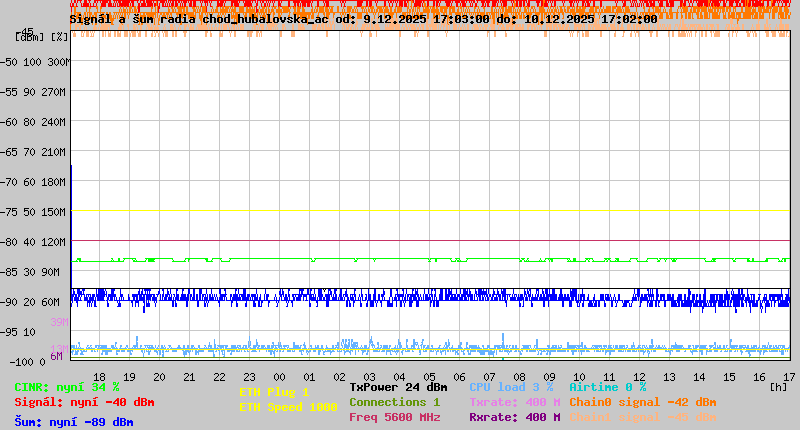Viewport: 800px width, 430px height.
Task: Click the yellow horizontal line in graph
Action: click(430, 211)
